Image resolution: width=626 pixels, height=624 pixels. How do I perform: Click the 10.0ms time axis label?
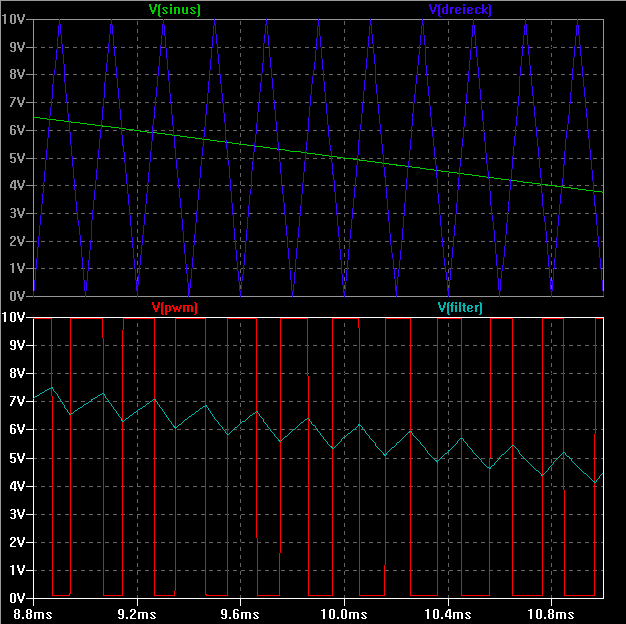click(344, 614)
